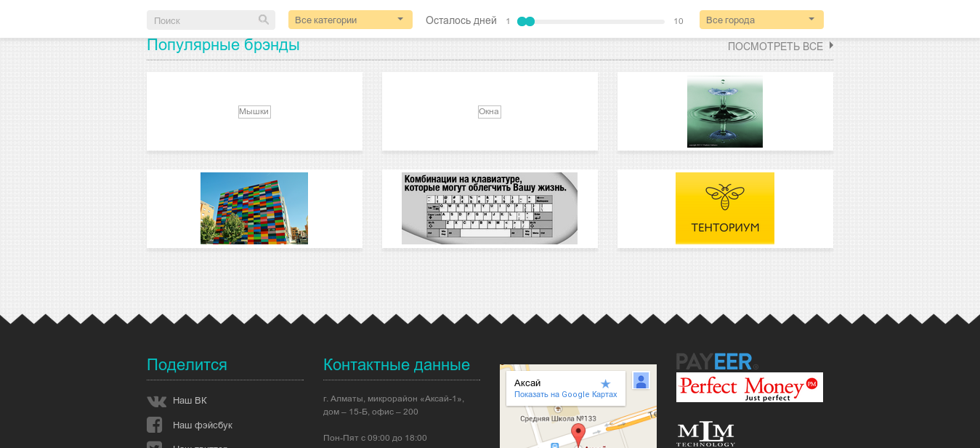Click the red map marker pin
Viewport: 980px width, 448px height.
pyautogui.click(x=578, y=434)
